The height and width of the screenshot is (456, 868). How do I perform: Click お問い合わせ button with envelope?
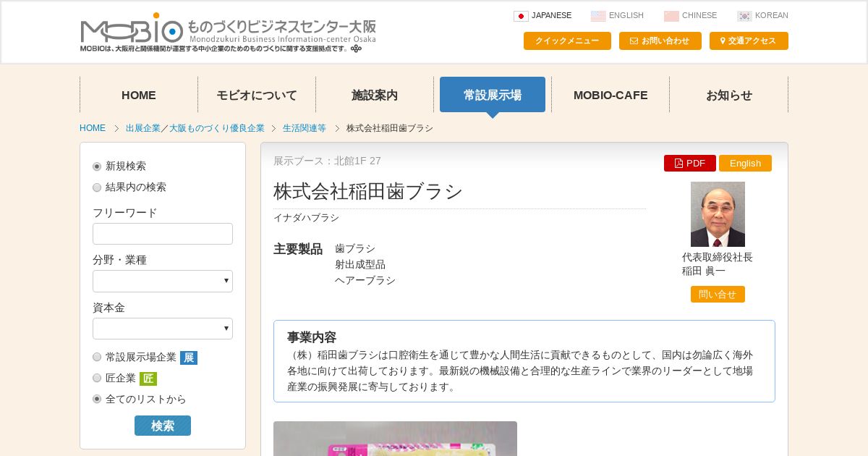[660, 41]
